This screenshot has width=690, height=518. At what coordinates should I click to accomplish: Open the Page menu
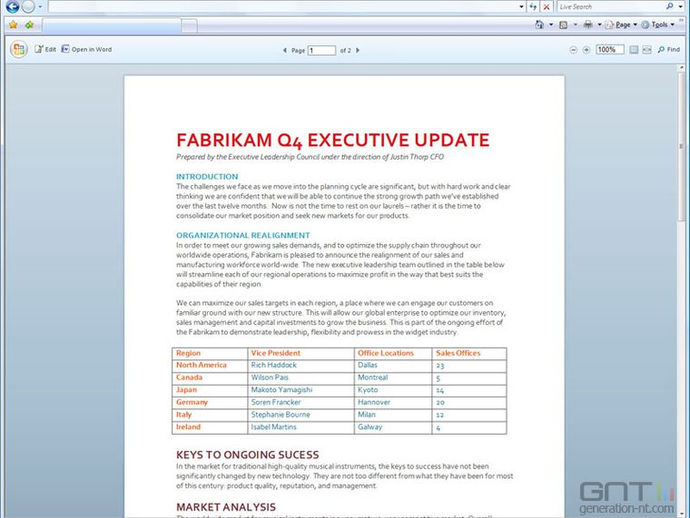[621, 25]
